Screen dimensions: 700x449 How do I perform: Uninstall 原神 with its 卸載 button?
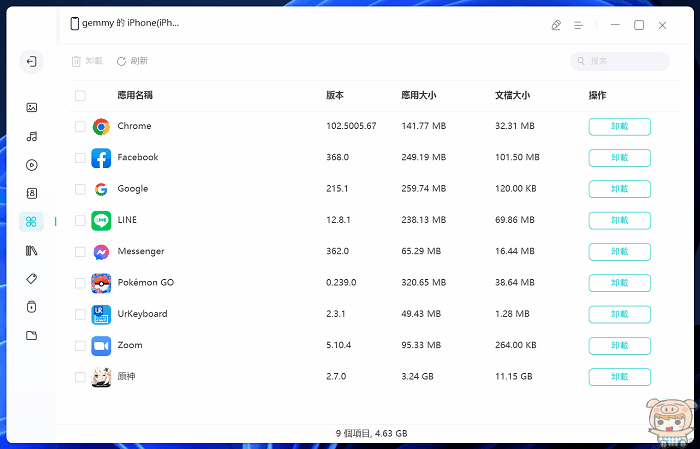[x=620, y=377]
